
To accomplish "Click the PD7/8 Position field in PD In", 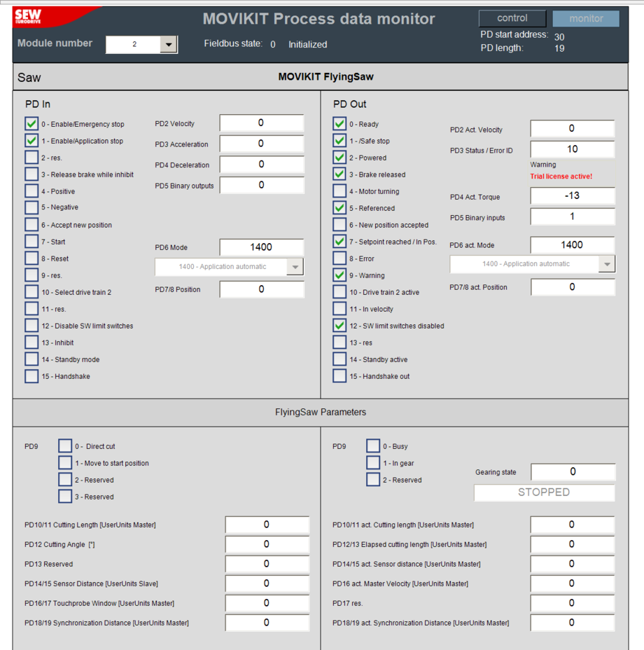I will click(261, 289).
